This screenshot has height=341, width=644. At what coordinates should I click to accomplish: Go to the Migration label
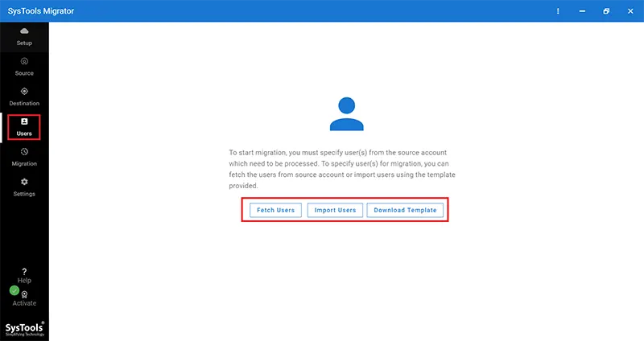[x=24, y=164]
